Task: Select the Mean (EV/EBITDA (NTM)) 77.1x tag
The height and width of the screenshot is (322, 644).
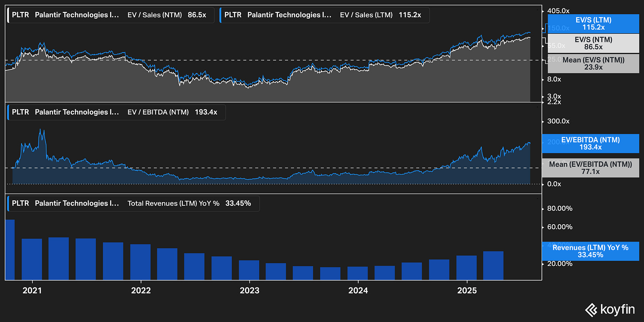Action: (x=590, y=168)
